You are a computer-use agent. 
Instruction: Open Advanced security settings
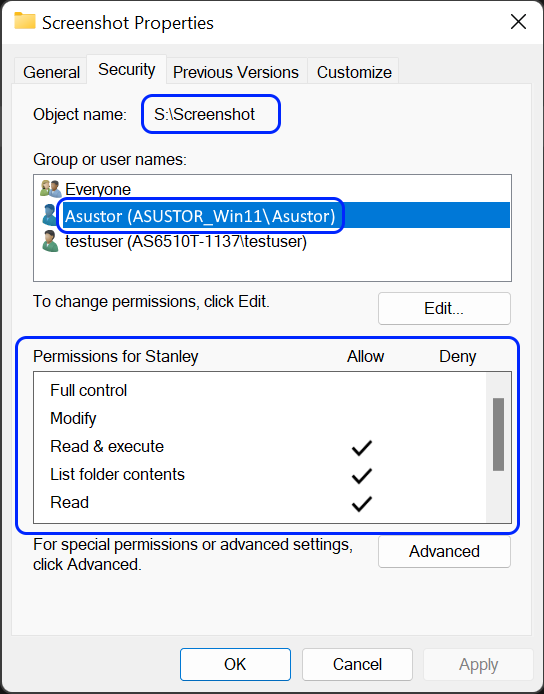click(x=444, y=551)
